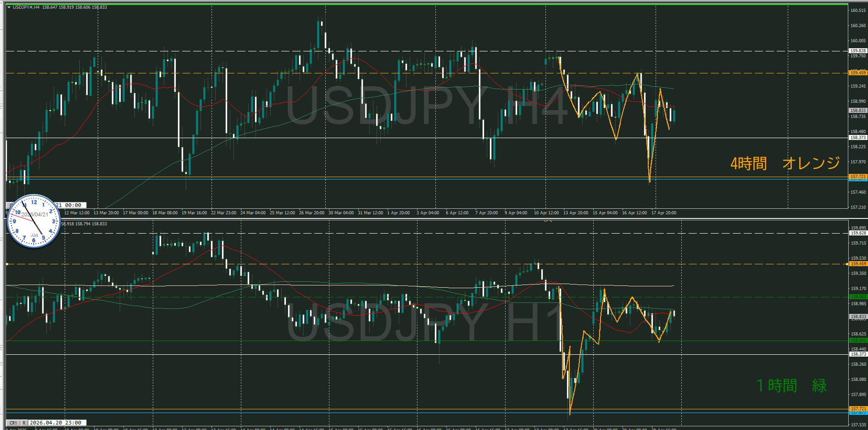
Task: Click the green 158.542 price tag on H1 chart
Action: 857,341
